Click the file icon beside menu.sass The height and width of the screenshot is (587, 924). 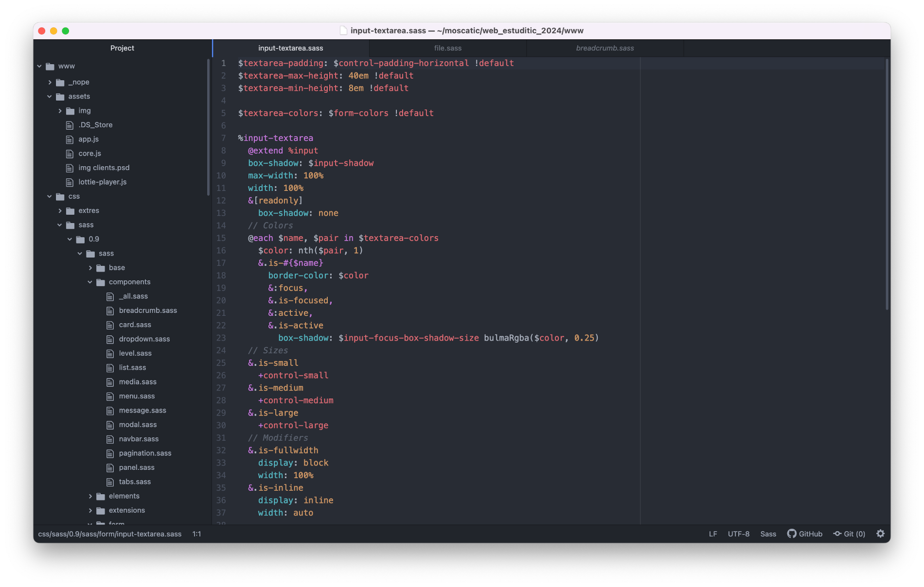click(x=110, y=397)
